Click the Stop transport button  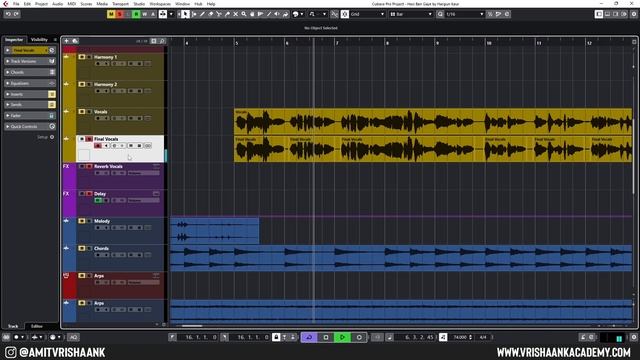(x=325, y=337)
